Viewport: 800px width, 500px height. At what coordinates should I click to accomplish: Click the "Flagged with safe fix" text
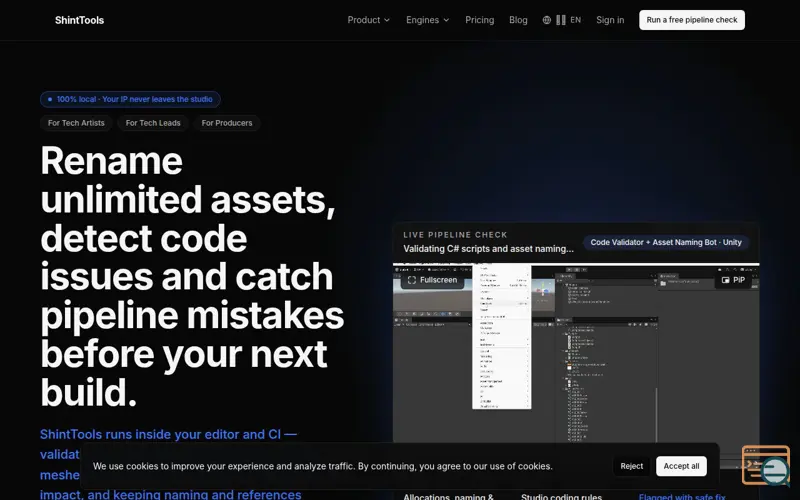coord(682,496)
